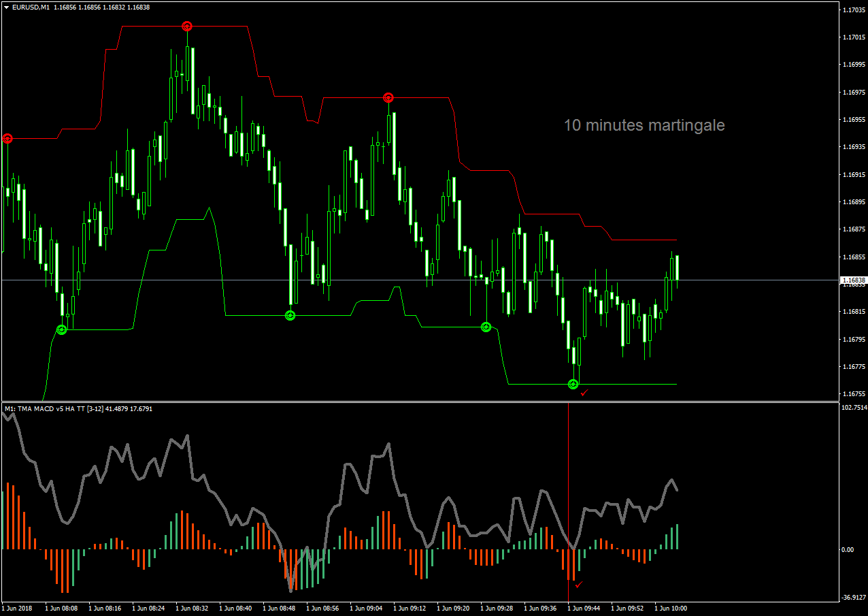Click the EURUSD,M1 quote header text
Image resolution: width=868 pixels, height=616 pixels.
[x=81, y=7]
